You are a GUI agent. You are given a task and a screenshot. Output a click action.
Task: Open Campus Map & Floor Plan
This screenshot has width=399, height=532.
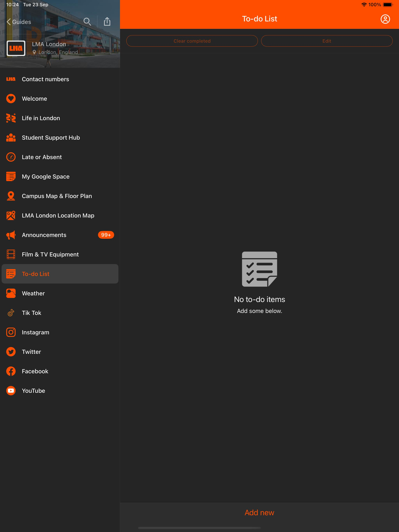click(60, 196)
